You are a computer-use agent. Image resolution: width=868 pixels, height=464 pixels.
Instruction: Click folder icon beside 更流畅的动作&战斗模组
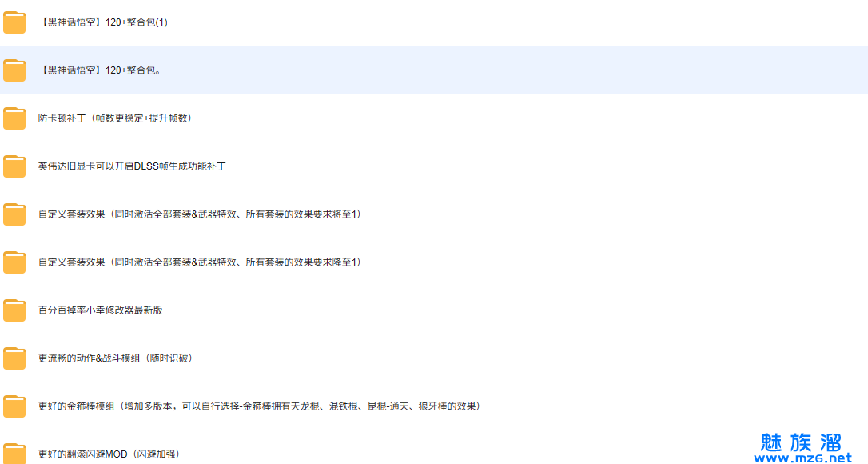(14, 358)
